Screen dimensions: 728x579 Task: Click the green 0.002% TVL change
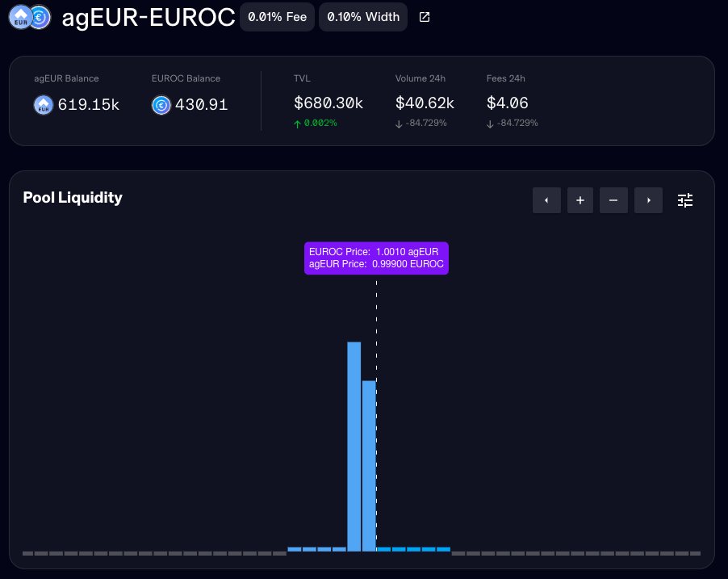click(x=316, y=123)
